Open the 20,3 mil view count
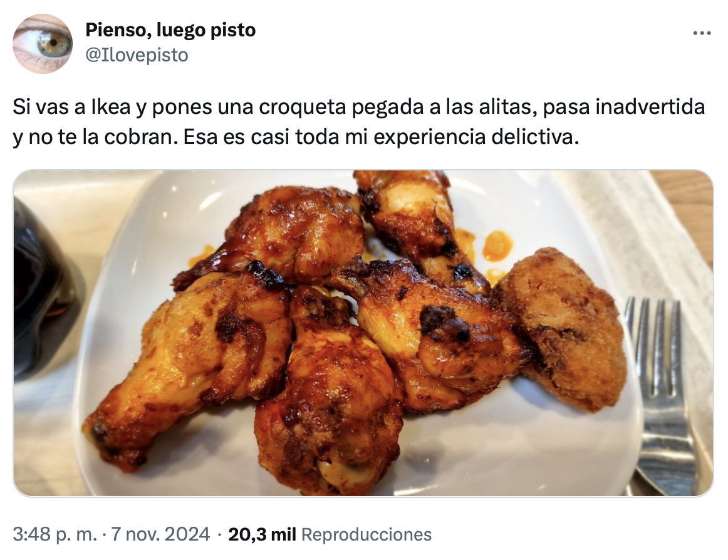Image resolution: width=728 pixels, height=560 pixels. pyautogui.click(x=262, y=534)
